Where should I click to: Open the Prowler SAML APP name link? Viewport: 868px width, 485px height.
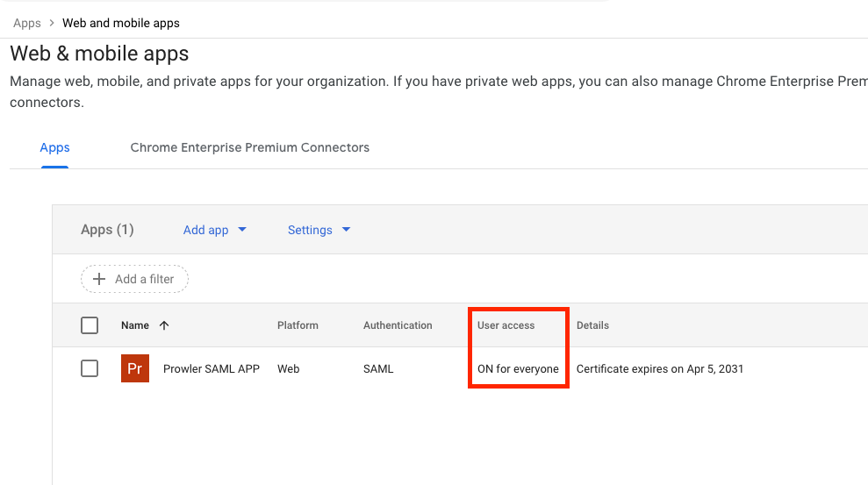(x=212, y=369)
